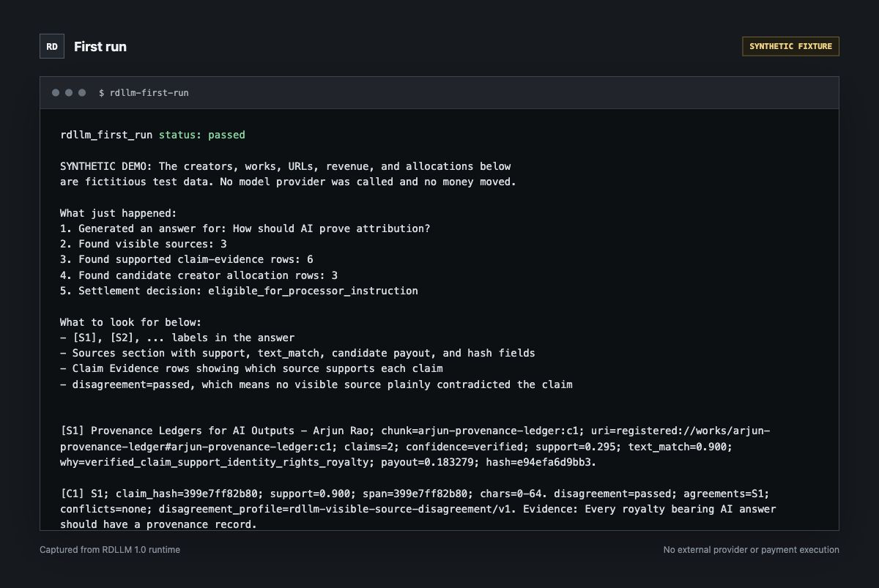Click line '4. Found candidate creator allocation rows: 3'
Image resolution: width=879 pixels, height=588 pixels.
(199, 275)
